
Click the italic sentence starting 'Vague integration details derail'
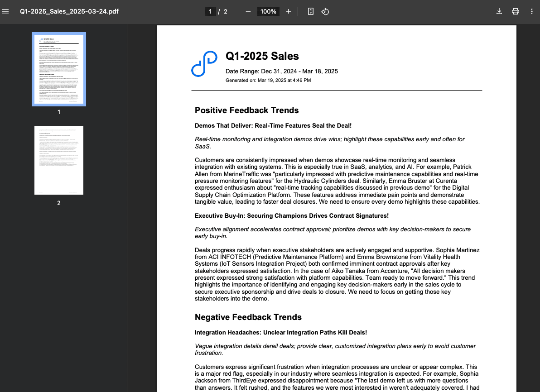click(x=335, y=349)
